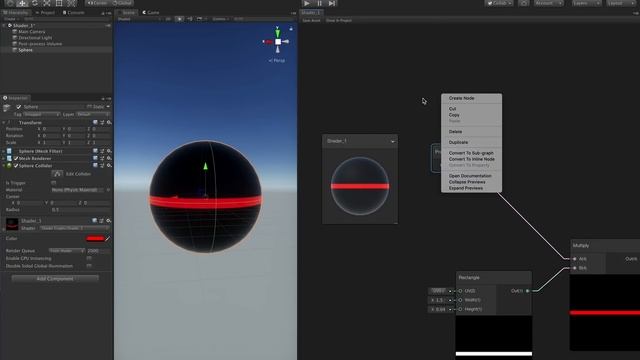
Task: Toggle Global handle rotation button
Action: coord(122,3)
